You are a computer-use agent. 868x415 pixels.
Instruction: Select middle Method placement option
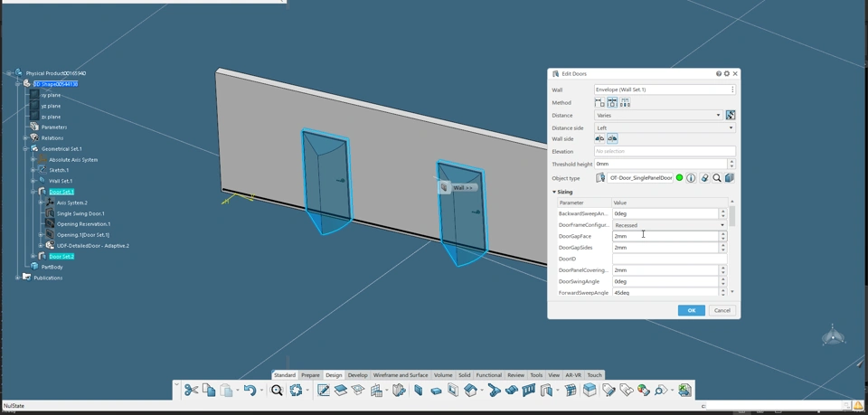click(612, 102)
